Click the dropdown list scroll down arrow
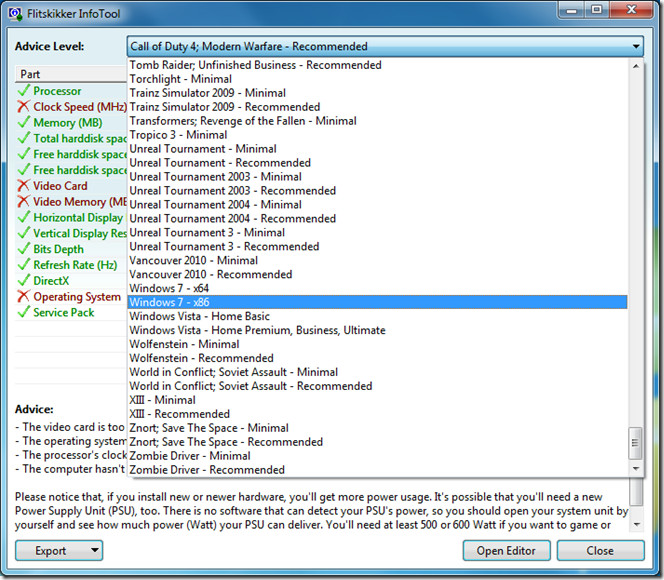 point(636,468)
